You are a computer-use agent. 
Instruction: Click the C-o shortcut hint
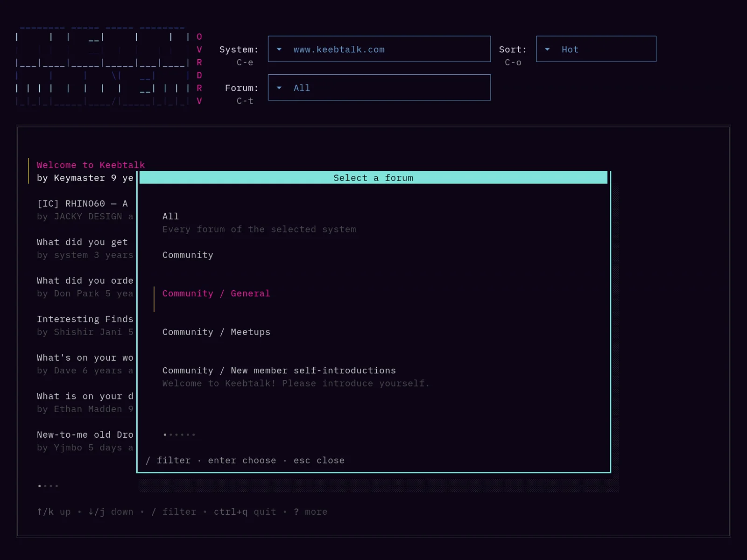click(x=513, y=62)
